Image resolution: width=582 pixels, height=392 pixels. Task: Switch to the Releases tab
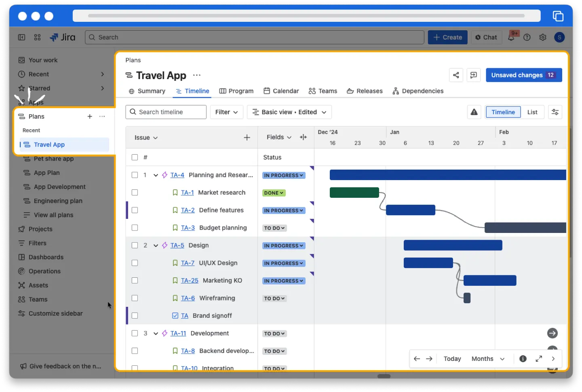tap(365, 91)
